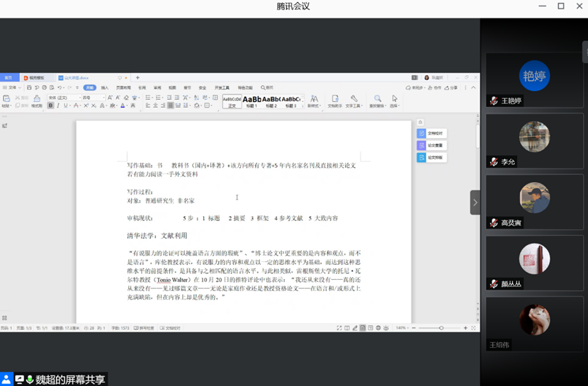Click the New Style (新样式) icon

[313, 101]
